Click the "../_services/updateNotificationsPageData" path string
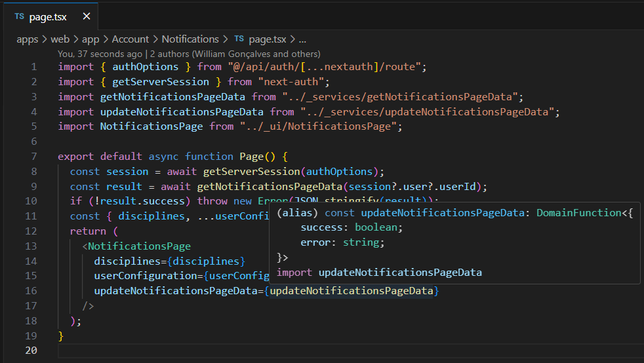Viewport: 644px width, 363px height. coord(427,111)
